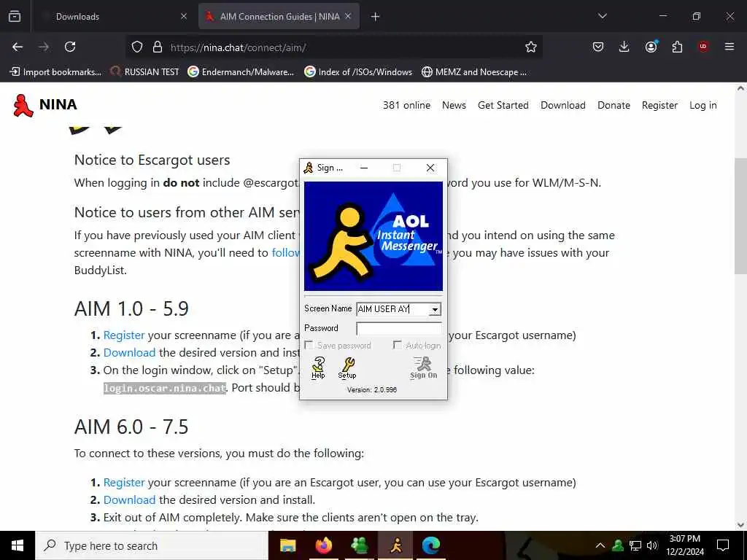This screenshot has width=747, height=560.
Task: Focus the AIM Screen Name field
Action: tap(392, 309)
